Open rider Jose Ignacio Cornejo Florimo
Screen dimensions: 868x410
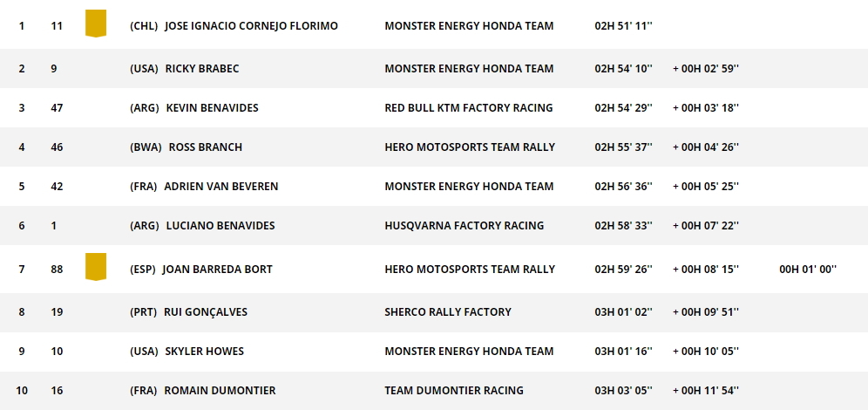(x=250, y=26)
